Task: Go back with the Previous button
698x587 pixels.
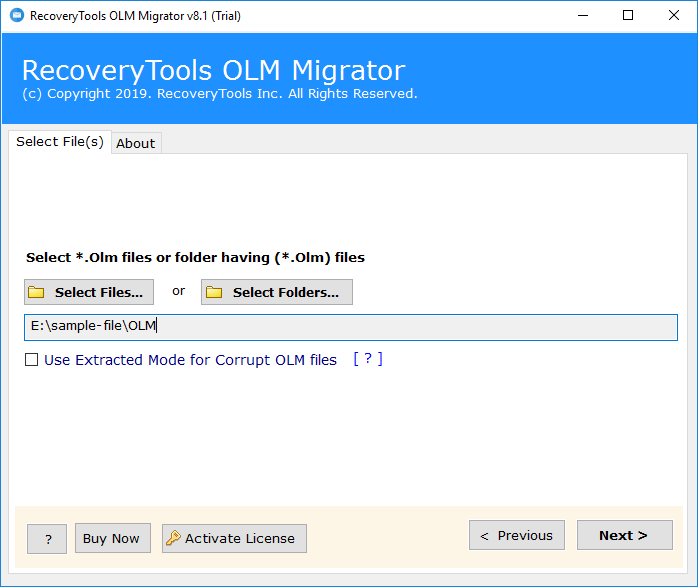Action: coord(517,535)
